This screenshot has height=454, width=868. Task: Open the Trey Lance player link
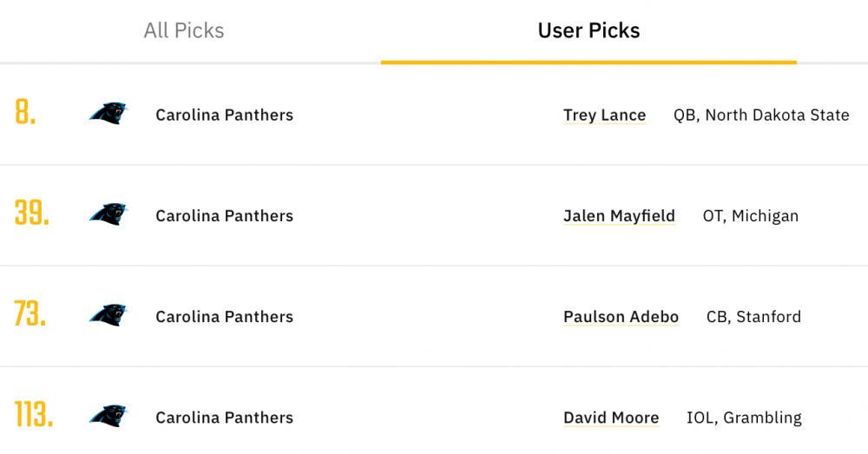tap(604, 115)
